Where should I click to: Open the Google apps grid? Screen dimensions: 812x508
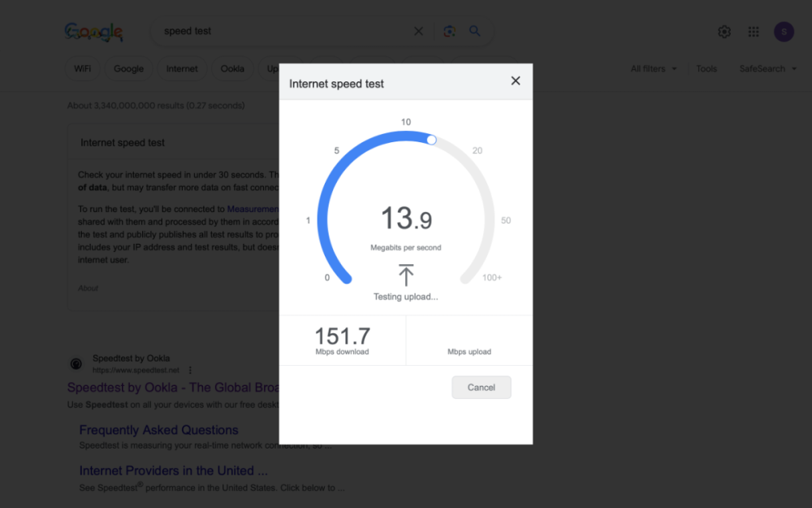pyautogui.click(x=754, y=32)
